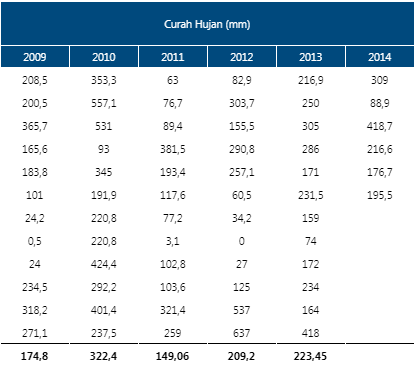The image size is (414, 366).
Task: Select the 305 cell under 2013
Action: (x=311, y=126)
